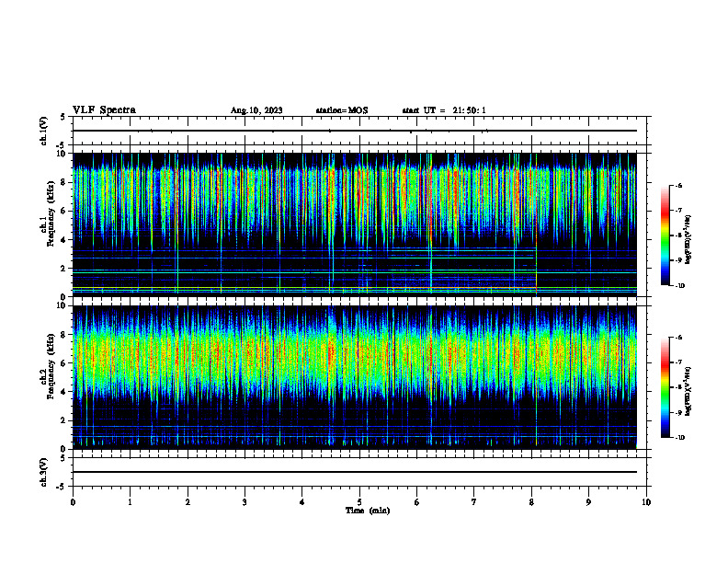Select the ch.2 "Frequency (kHz)" axis label
Viewport: 728px width, 563px height.
(x=51, y=366)
